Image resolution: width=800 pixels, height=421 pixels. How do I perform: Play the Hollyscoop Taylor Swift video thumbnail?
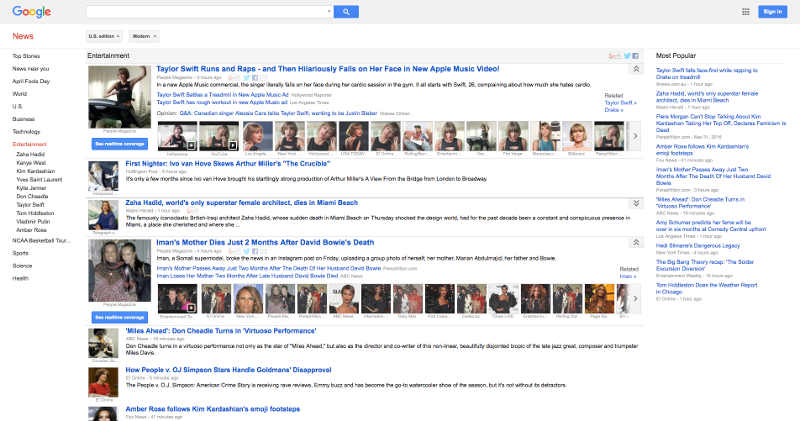[177, 136]
